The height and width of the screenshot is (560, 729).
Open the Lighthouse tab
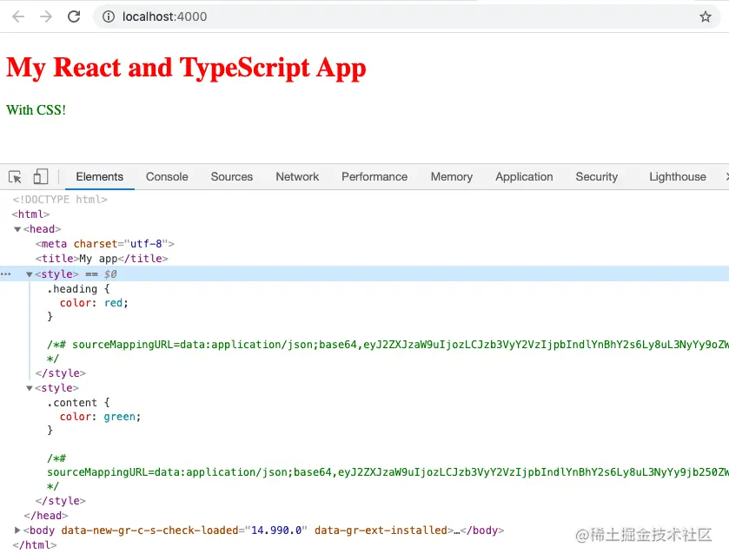click(x=678, y=177)
